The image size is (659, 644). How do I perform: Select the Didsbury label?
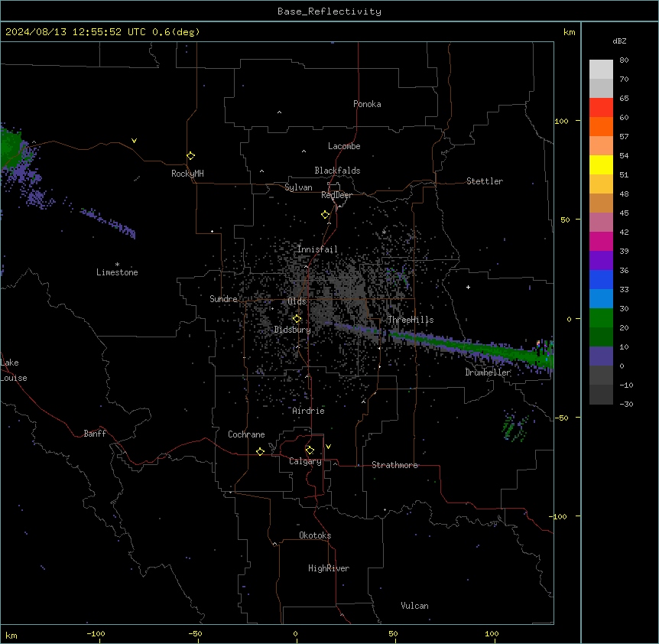click(x=293, y=330)
